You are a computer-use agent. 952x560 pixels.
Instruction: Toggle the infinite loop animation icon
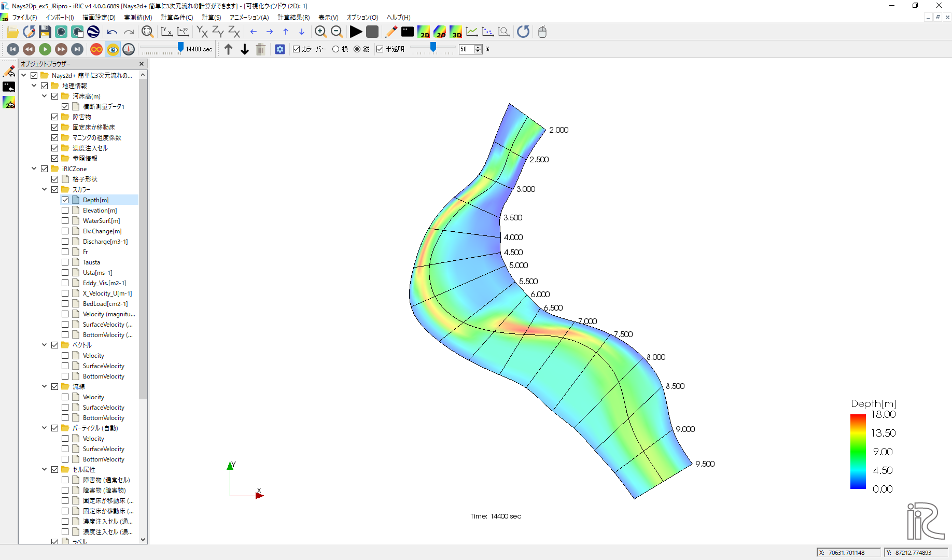click(x=96, y=49)
